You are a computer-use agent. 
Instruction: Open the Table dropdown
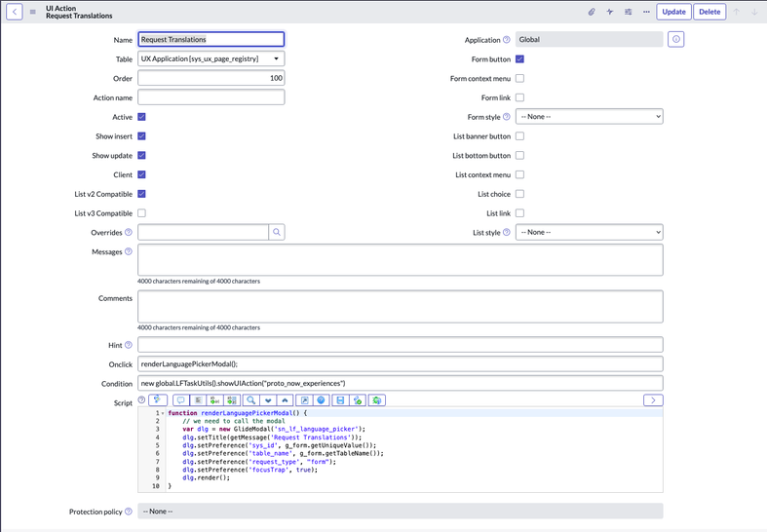click(x=211, y=58)
